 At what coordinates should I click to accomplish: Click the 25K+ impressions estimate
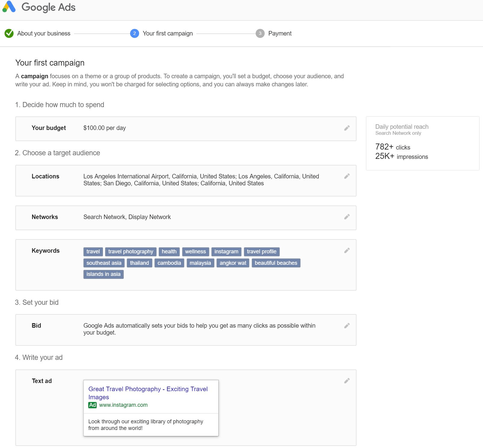coord(401,156)
